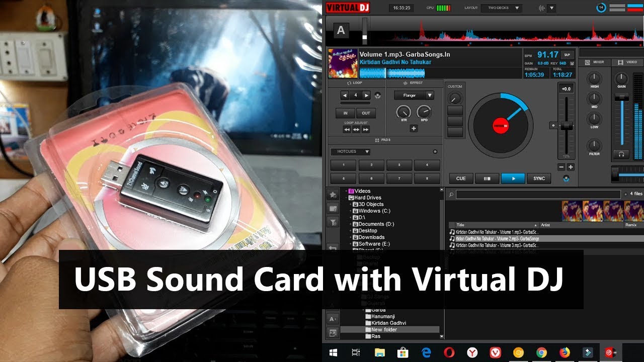This screenshot has width=644, height=362.
Task: Open File Explorer from the taskbar
Action: tap(379, 353)
